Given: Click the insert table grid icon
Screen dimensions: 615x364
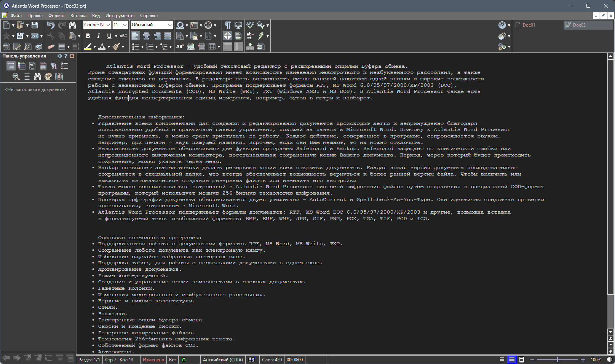Looking at the screenshot, I should tap(212, 46).
